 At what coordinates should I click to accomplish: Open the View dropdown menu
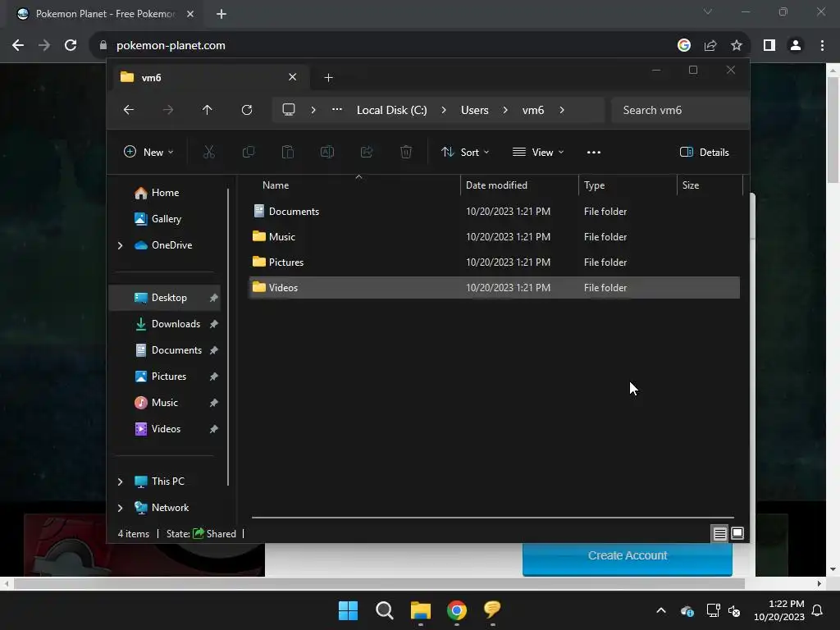[x=538, y=152]
